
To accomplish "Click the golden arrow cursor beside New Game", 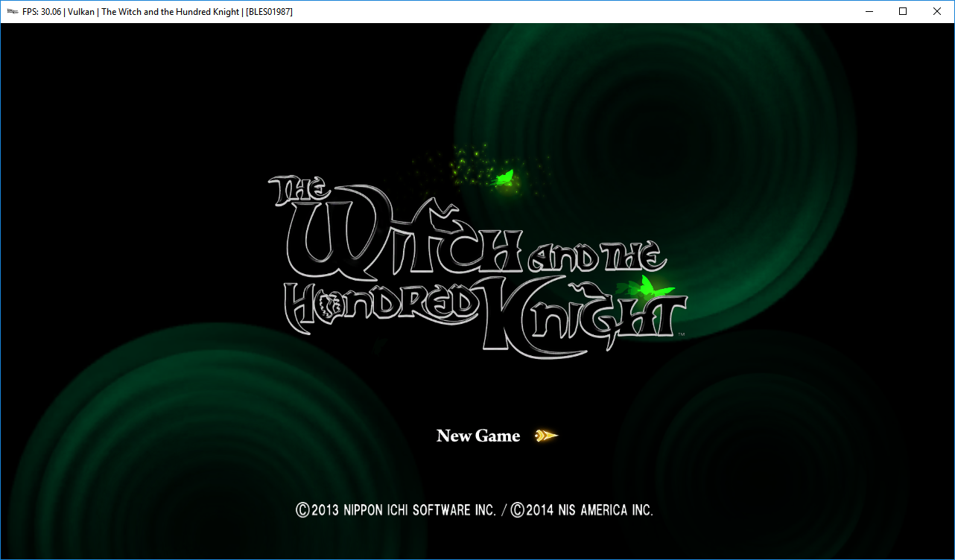I will point(546,436).
